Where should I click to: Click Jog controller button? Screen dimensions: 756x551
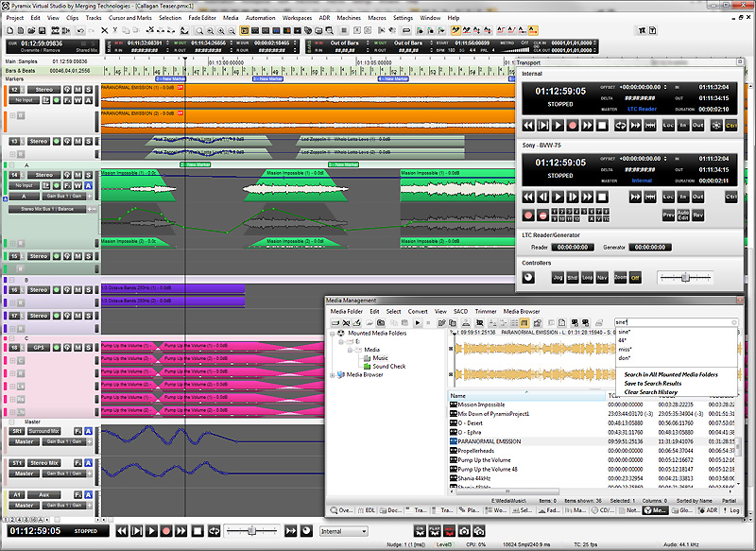[558, 278]
